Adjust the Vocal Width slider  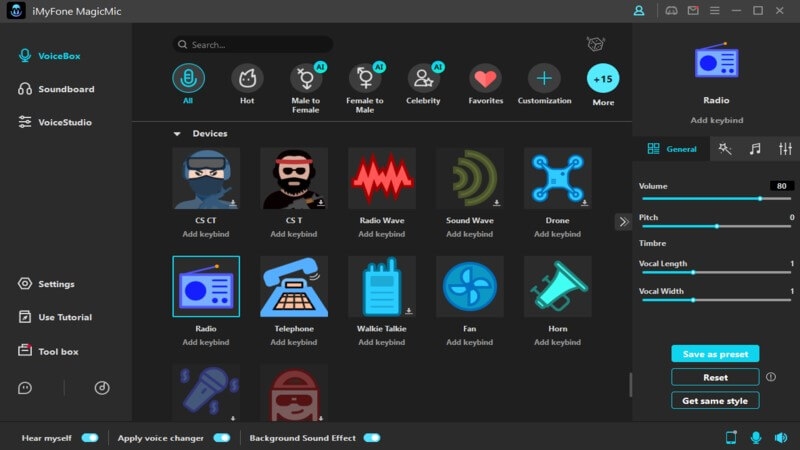coord(716,300)
